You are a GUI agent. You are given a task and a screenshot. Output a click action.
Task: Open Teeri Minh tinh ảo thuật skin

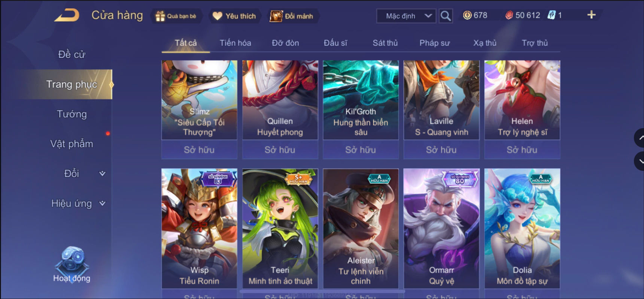tap(280, 229)
